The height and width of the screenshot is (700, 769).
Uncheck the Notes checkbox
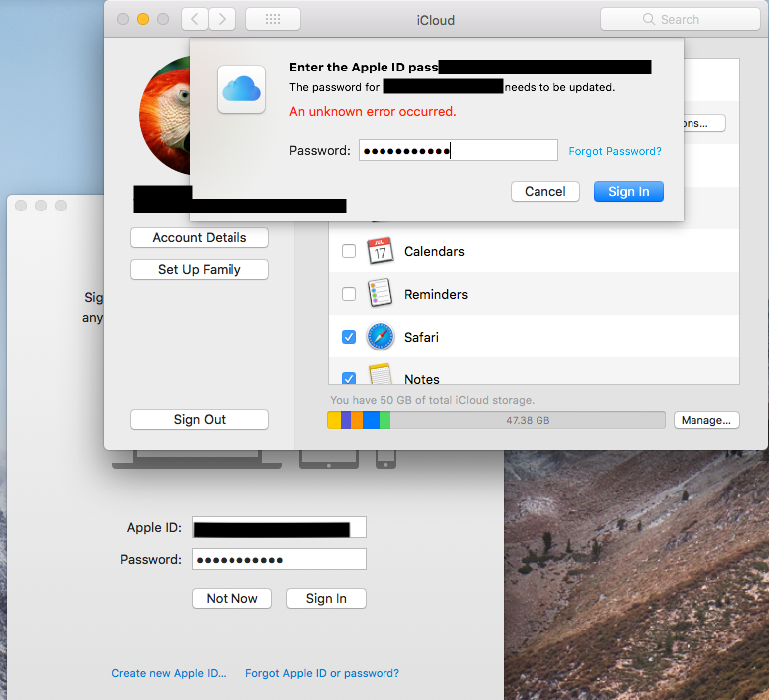pos(349,378)
